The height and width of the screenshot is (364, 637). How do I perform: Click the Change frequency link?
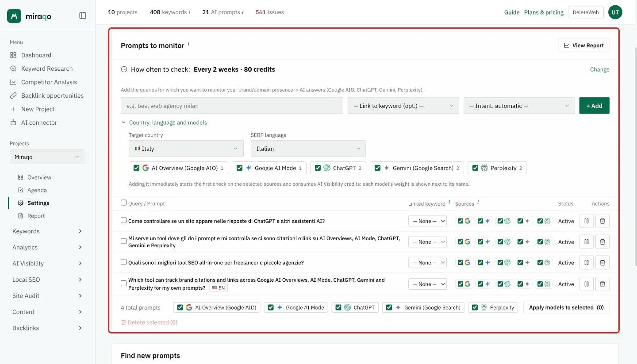600,69
